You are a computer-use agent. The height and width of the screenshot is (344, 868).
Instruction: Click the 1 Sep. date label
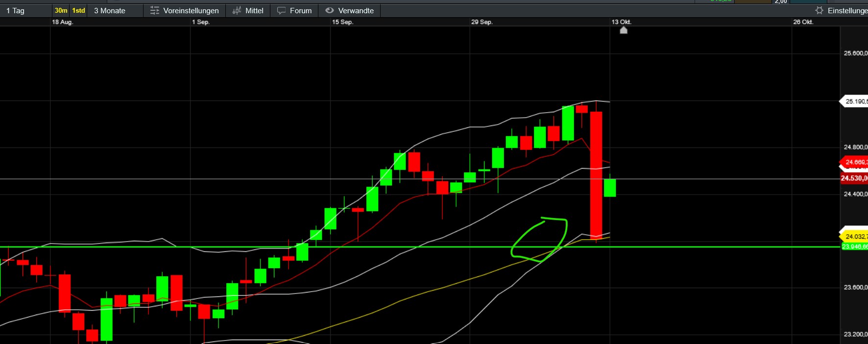[x=201, y=22]
